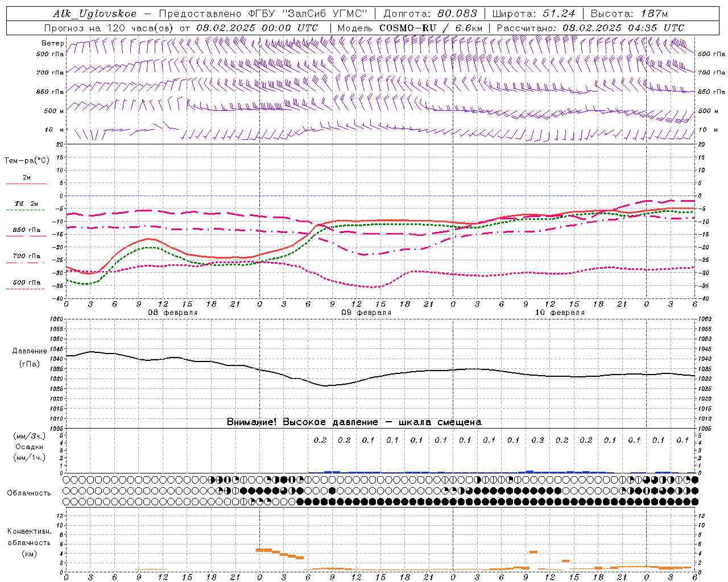Click "850 гПа" in the temperature legend
Image resolution: width=728 pixels, height=582 pixels.
click(x=27, y=230)
